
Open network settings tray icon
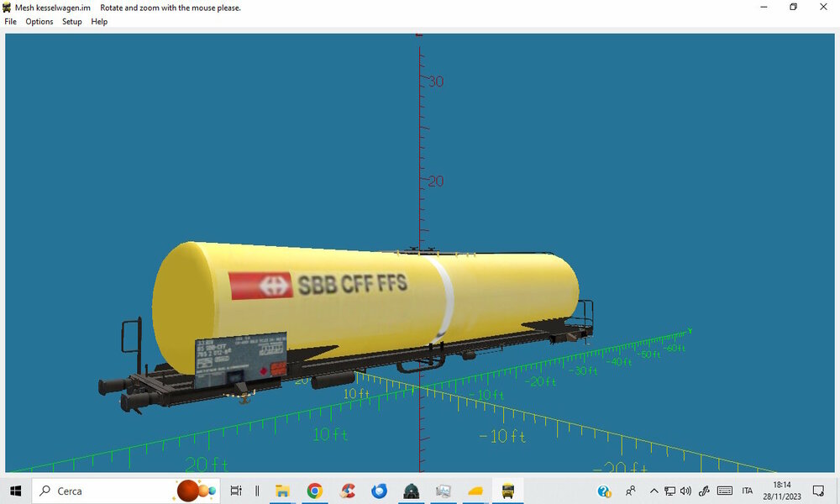click(x=669, y=491)
